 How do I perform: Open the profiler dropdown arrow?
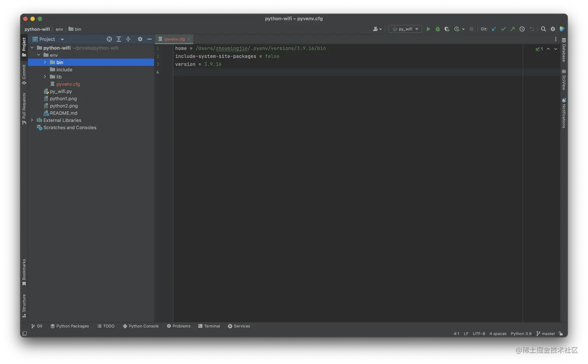pos(463,29)
